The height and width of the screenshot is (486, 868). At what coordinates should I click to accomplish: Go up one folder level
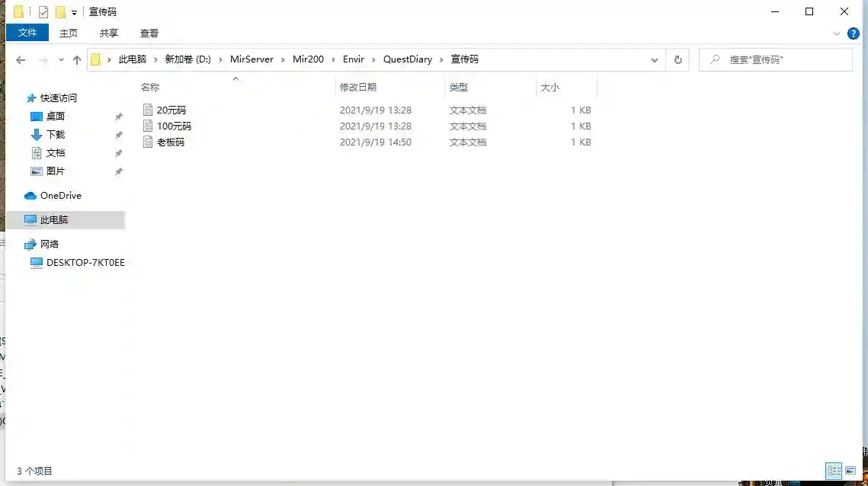tap(77, 59)
